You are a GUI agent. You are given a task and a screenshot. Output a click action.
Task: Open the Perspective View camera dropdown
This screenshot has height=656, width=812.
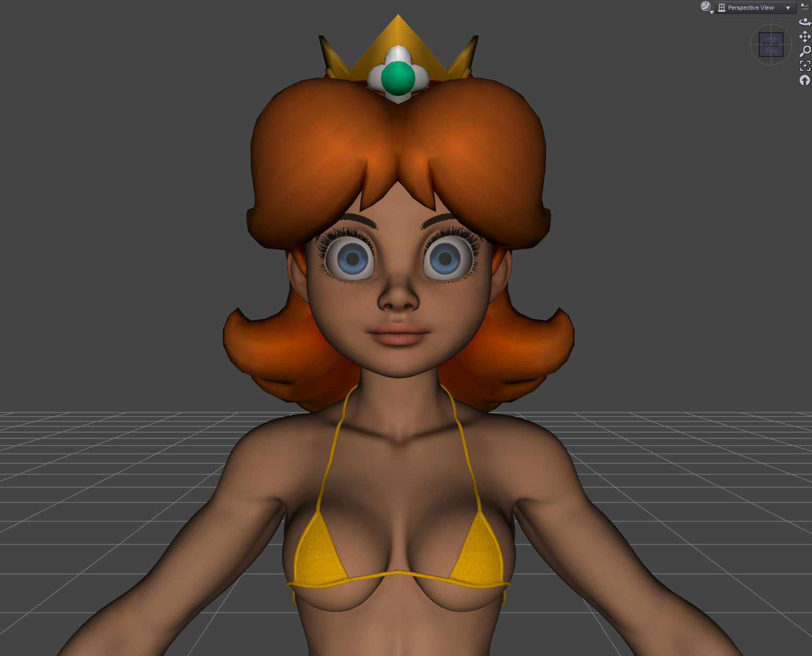755,8
